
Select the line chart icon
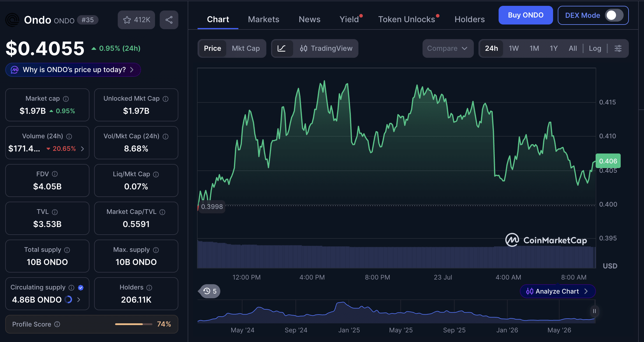pos(281,48)
